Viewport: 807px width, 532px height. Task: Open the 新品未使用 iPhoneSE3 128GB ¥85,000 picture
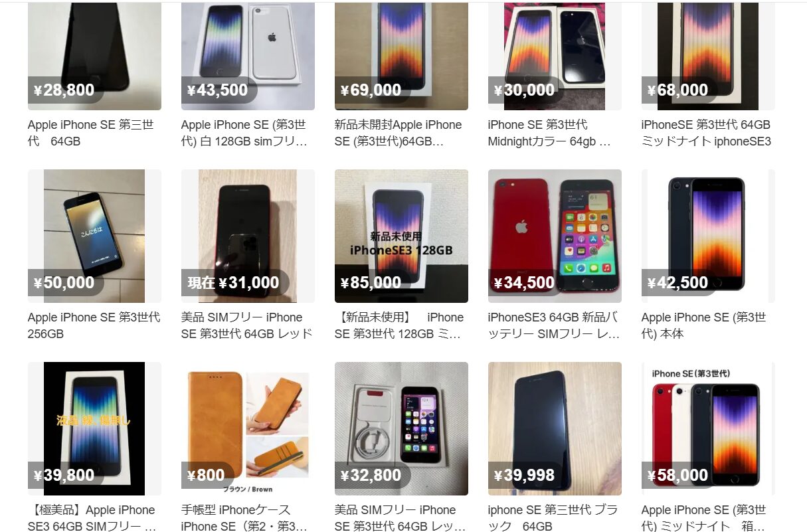pos(401,236)
